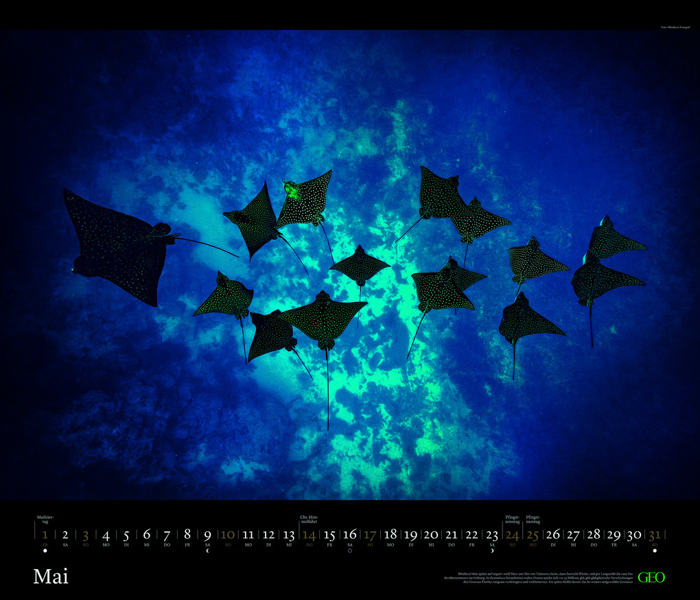
Task: Click the moon phase symbol under day 23
Action: [x=492, y=550]
